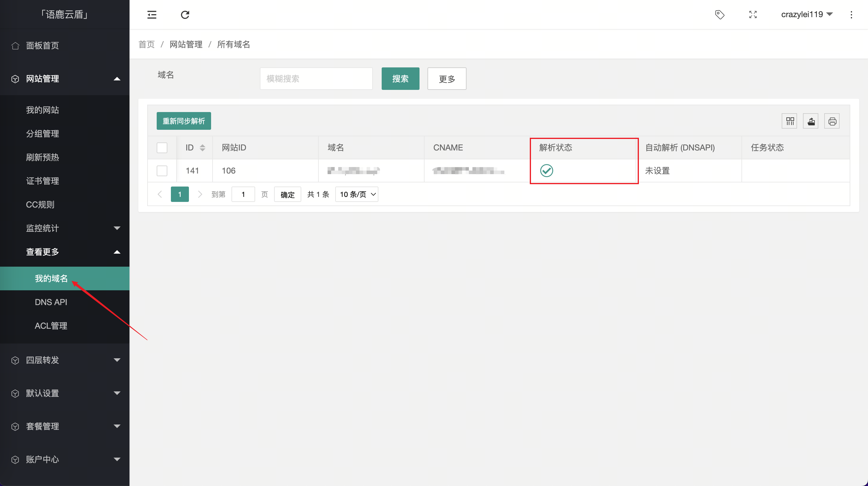Click the home icon beside 面板首页
The image size is (868, 486).
[15, 46]
